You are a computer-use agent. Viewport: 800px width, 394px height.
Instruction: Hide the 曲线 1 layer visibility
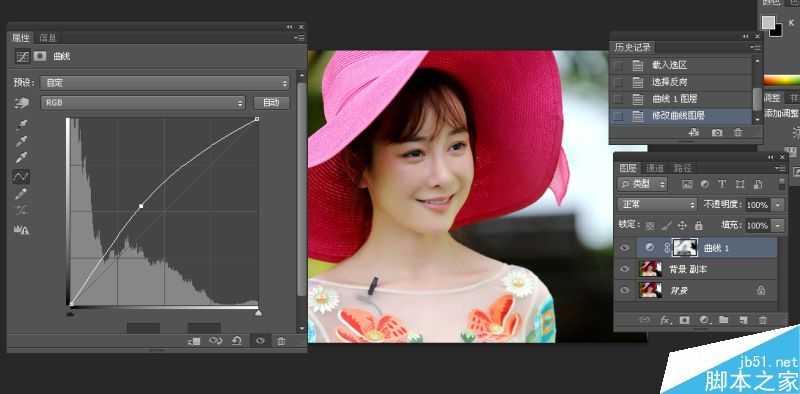click(624, 248)
